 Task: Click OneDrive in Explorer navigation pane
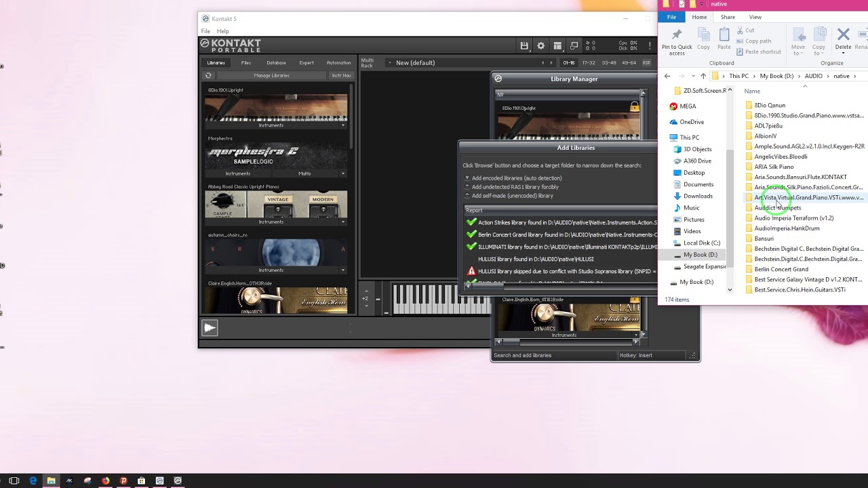686,122
